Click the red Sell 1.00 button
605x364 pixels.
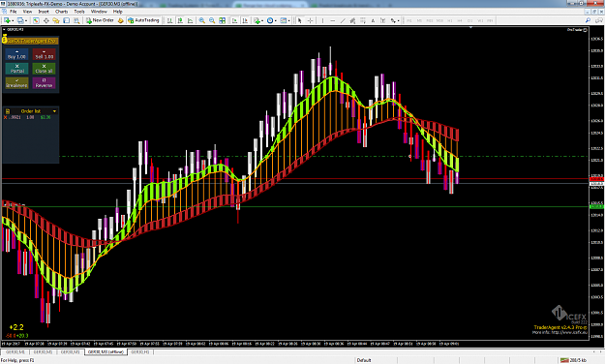point(44,54)
